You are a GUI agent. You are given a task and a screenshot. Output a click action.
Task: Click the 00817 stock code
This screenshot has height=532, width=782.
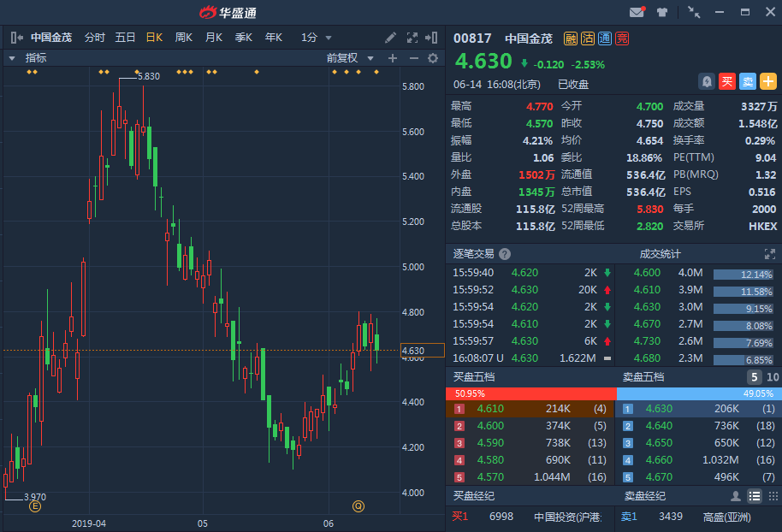(472, 38)
